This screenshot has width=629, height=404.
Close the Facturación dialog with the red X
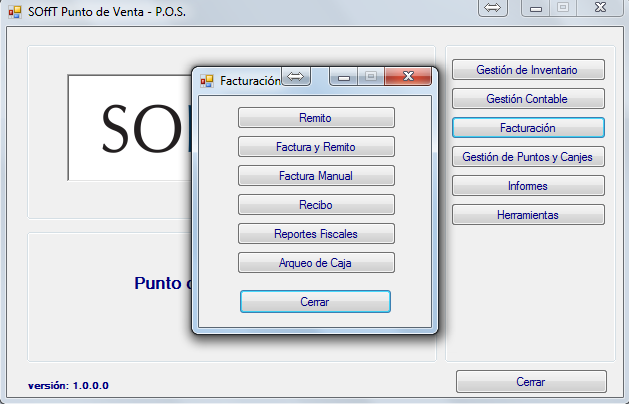(409, 77)
